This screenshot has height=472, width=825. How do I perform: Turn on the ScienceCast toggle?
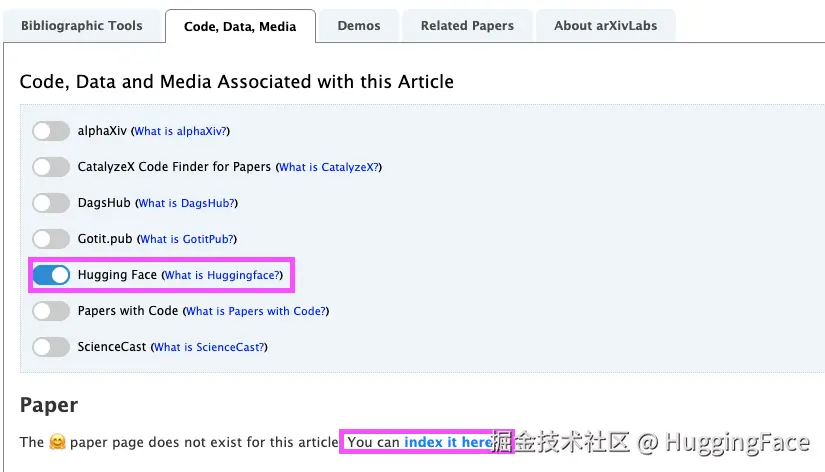coord(51,347)
